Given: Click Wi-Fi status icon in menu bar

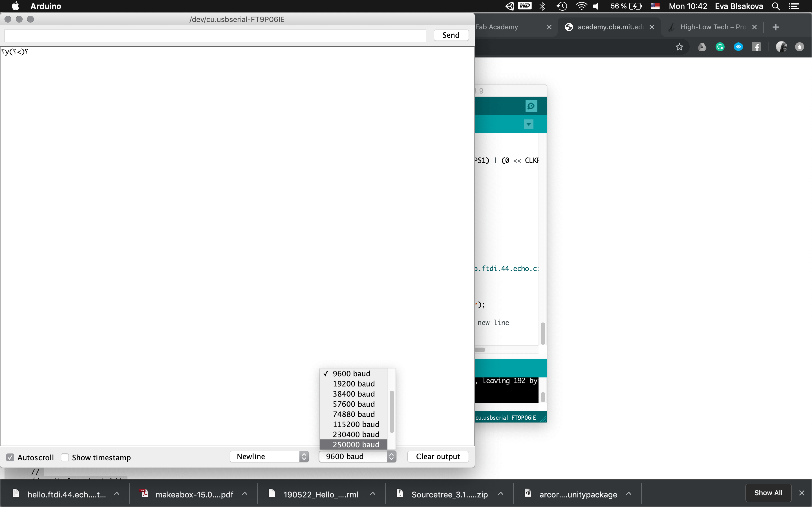Looking at the screenshot, I should pyautogui.click(x=581, y=6).
